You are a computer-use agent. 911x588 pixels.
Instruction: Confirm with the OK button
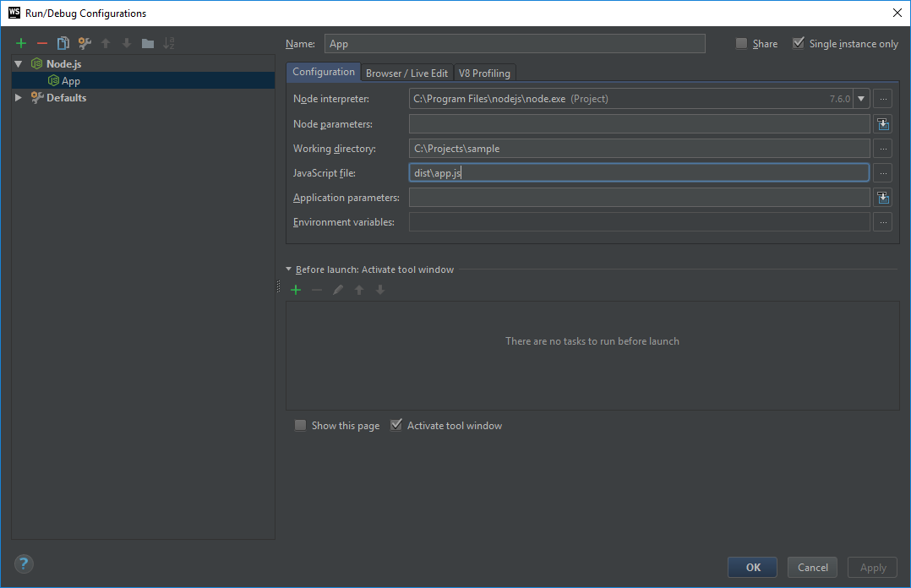(x=752, y=567)
